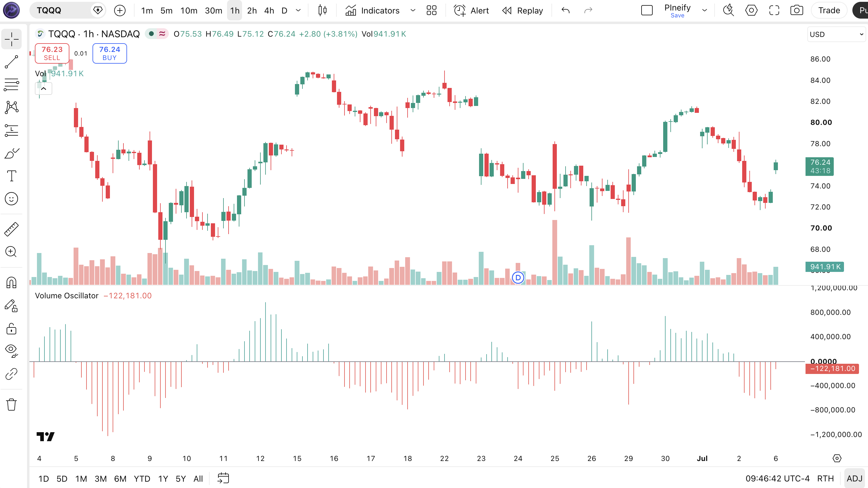
Task: Open the forecasting and measurement tools
Action: (11, 130)
